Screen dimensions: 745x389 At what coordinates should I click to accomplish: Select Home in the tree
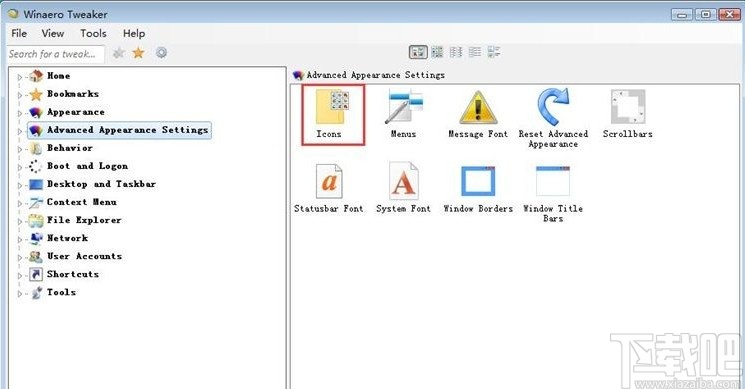58,76
